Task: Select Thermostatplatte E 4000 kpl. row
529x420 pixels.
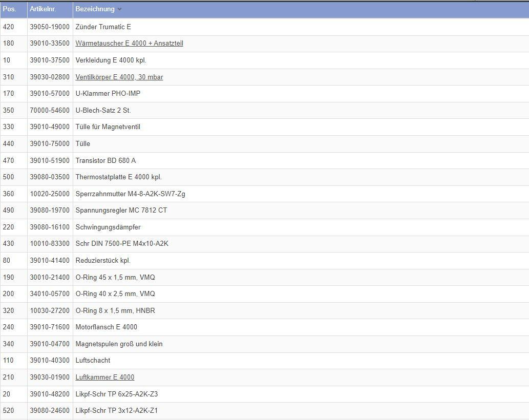Action: [x=118, y=177]
